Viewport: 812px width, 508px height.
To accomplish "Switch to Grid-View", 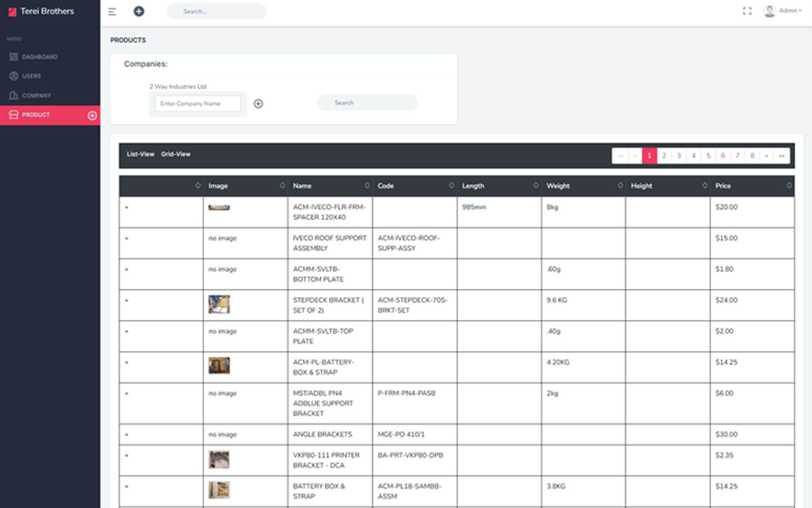I will 176,154.
